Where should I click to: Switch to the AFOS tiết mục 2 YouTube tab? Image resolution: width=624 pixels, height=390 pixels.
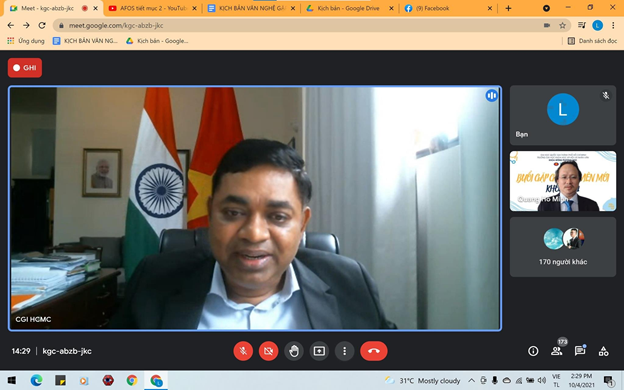coord(153,8)
